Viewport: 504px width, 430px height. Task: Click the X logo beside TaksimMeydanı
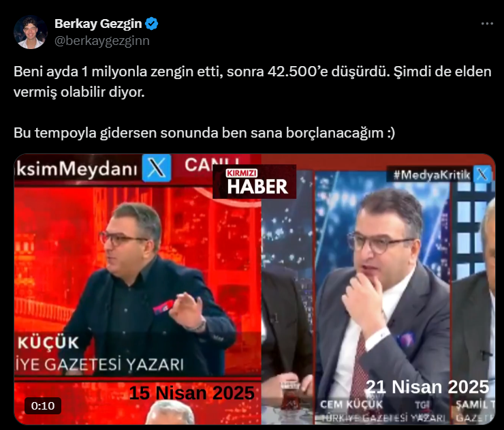157,168
